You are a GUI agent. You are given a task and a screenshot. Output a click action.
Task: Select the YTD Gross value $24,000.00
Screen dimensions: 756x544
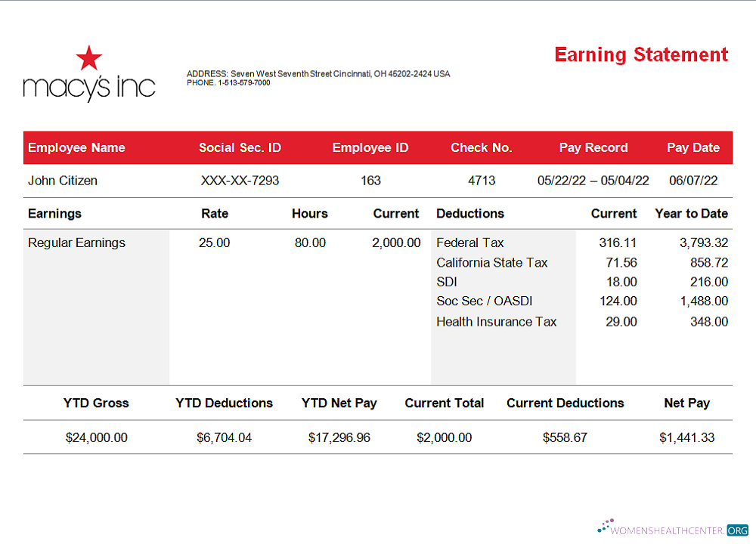pos(96,437)
